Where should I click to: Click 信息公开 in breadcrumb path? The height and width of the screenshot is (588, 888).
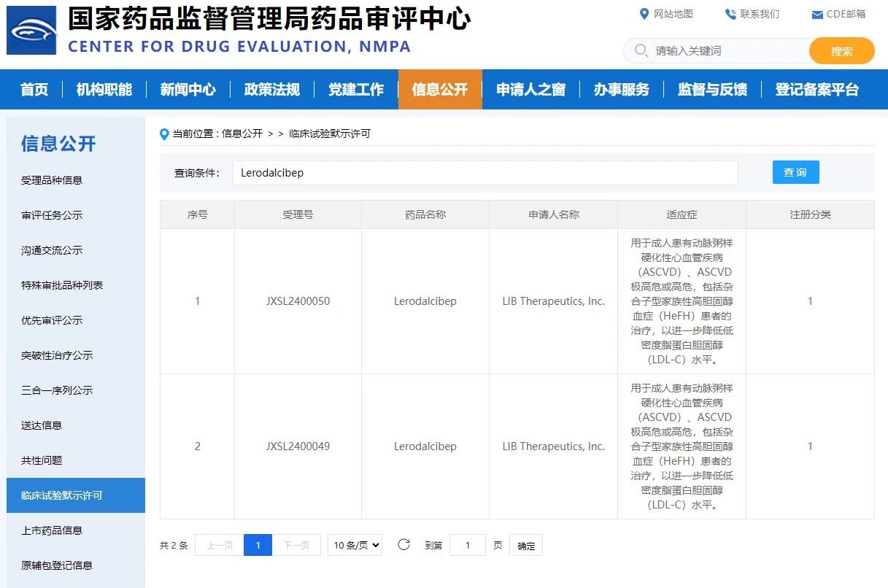click(242, 134)
